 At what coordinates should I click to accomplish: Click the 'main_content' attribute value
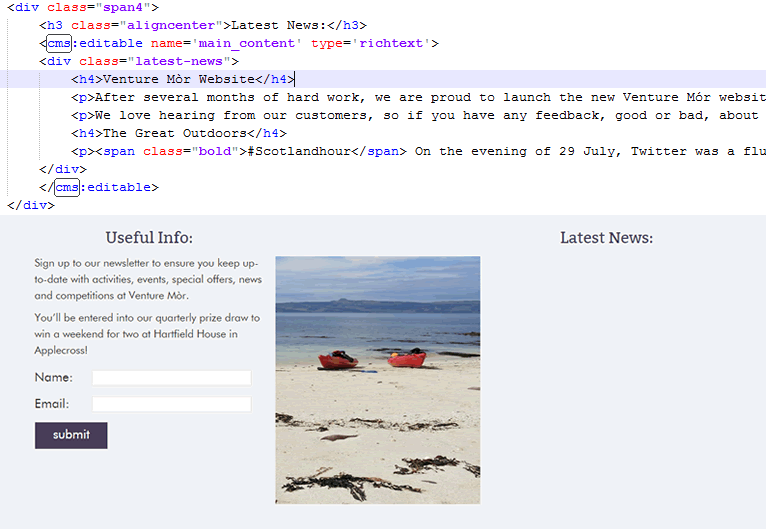[247, 43]
